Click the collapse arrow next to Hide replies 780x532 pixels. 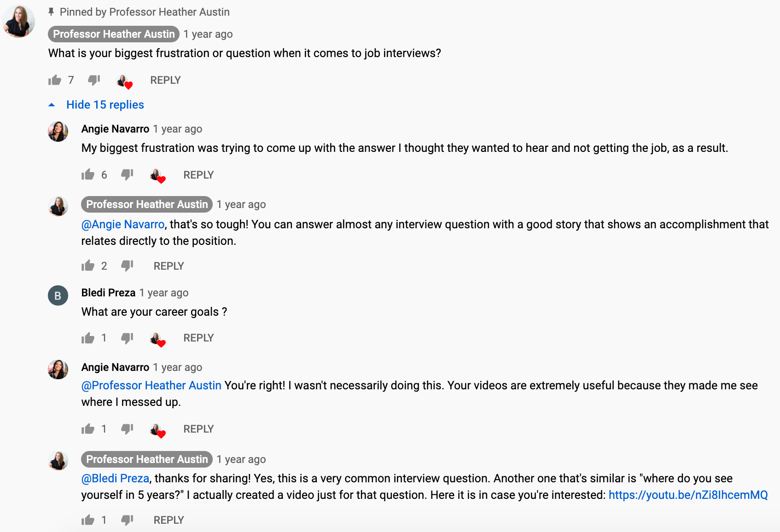click(x=52, y=104)
